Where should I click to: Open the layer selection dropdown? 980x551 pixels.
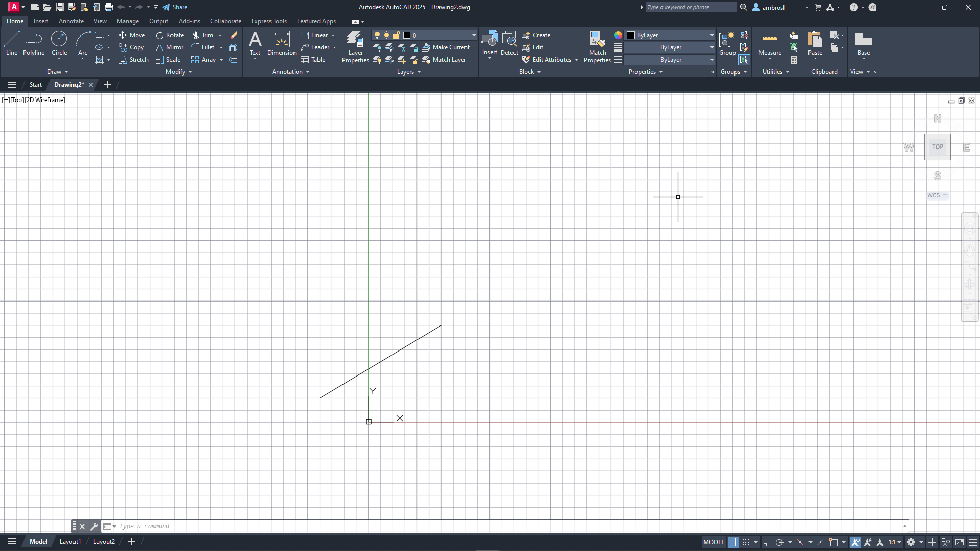pos(474,35)
